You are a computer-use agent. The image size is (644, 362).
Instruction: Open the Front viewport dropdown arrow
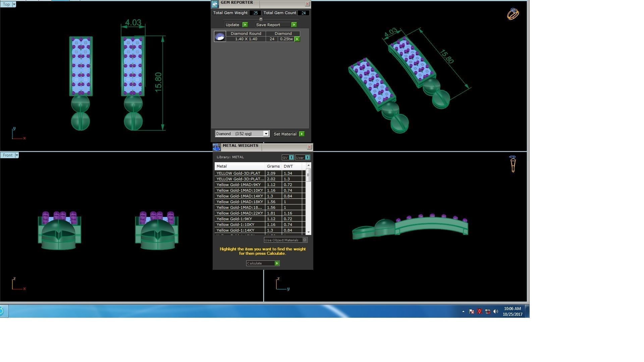(16, 155)
